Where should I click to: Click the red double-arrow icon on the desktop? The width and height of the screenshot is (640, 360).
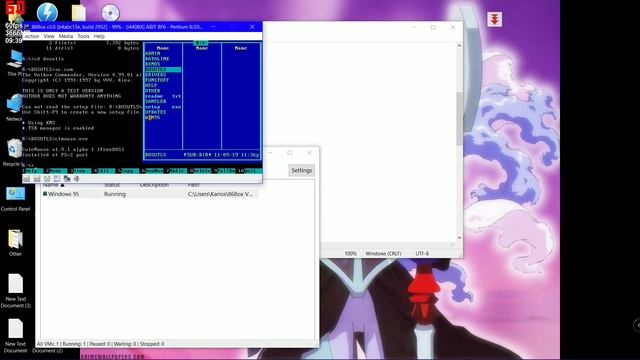[x=494, y=19]
